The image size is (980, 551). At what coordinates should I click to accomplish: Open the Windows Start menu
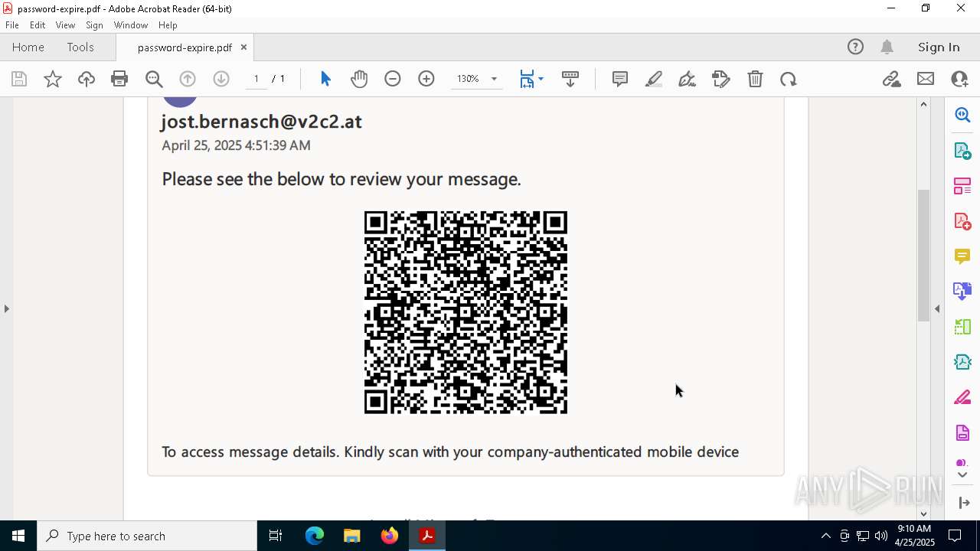point(18,536)
